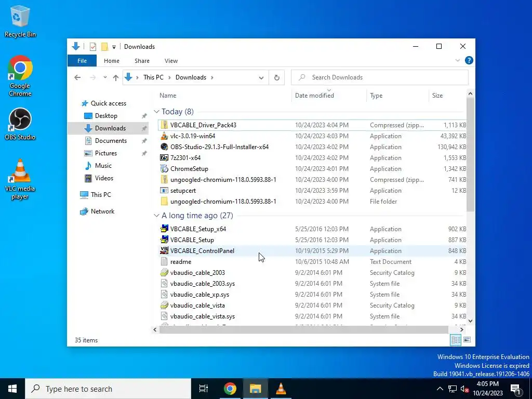
Task: Refresh the Downloads folder
Action: (277, 78)
